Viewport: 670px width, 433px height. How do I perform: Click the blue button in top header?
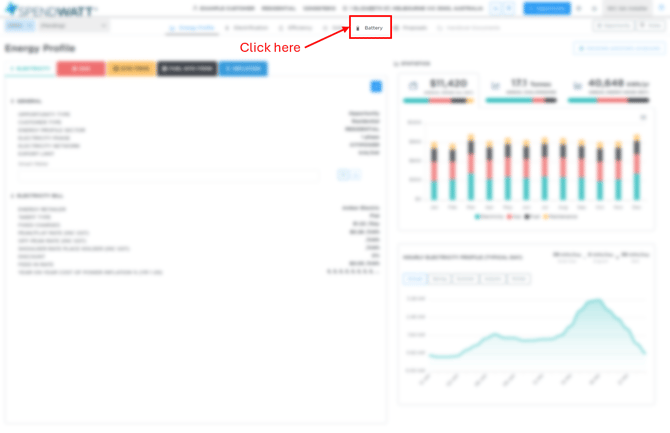547,8
